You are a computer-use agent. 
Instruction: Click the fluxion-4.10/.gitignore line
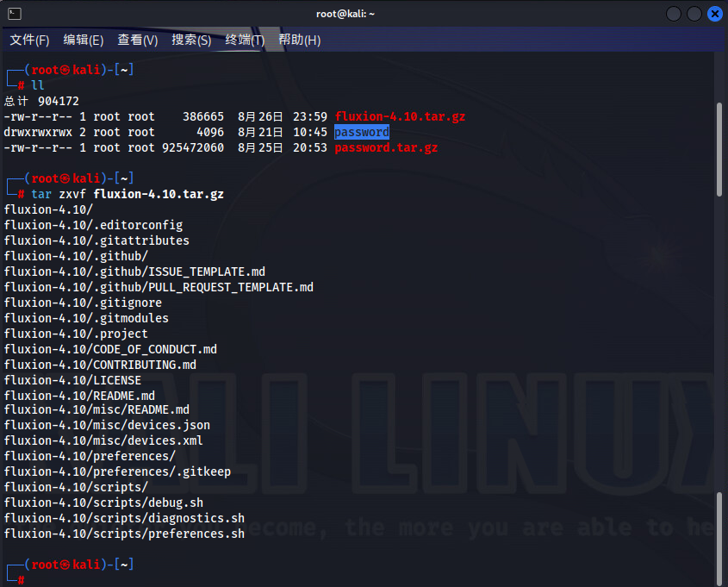[83, 303]
